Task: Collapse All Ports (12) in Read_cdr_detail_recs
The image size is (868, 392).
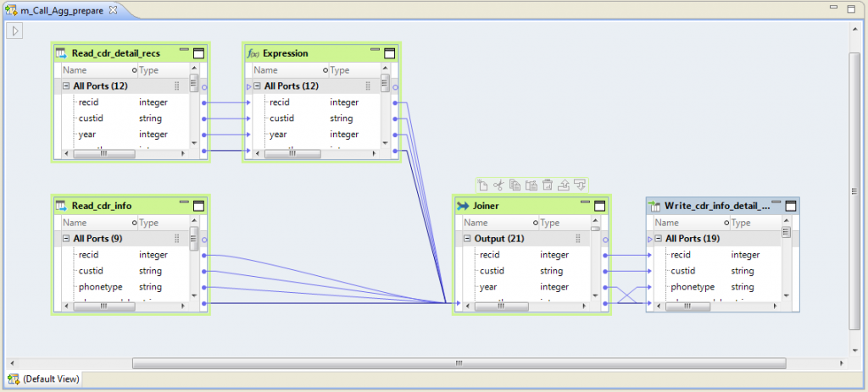Action: pyautogui.click(x=66, y=86)
